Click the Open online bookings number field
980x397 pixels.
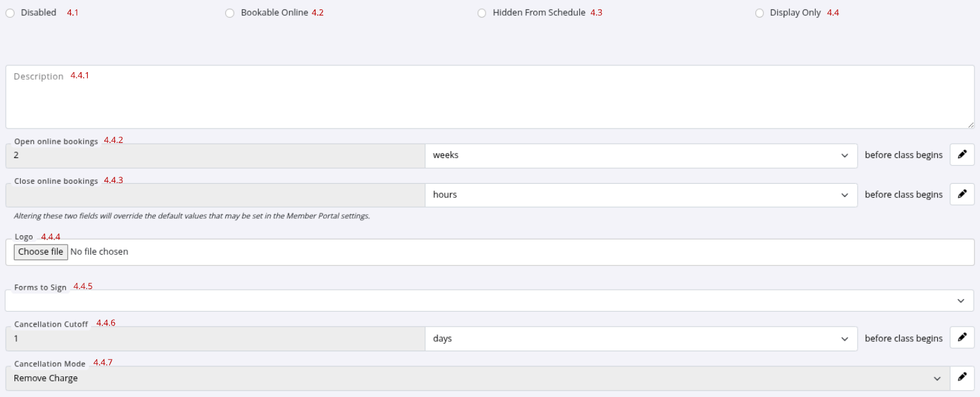[215, 156]
